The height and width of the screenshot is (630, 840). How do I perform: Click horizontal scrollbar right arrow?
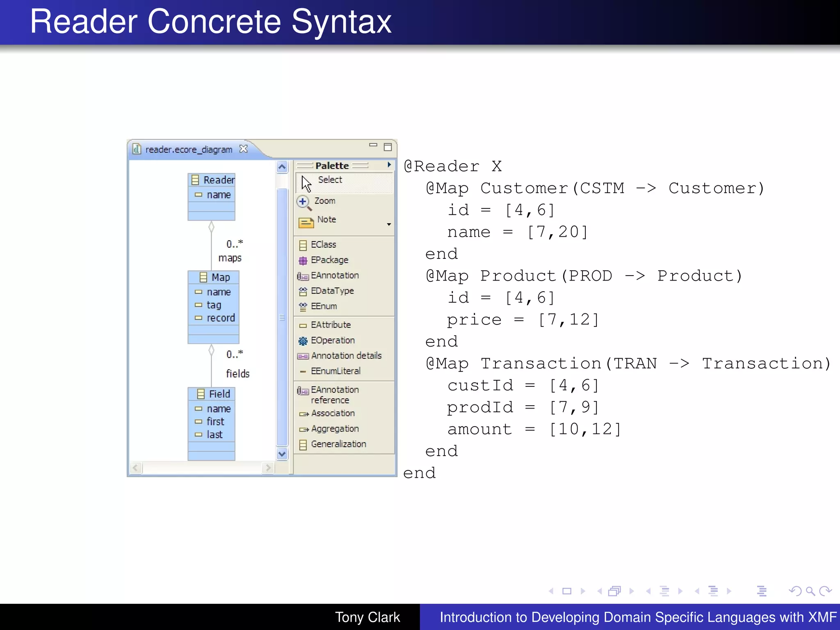point(268,468)
